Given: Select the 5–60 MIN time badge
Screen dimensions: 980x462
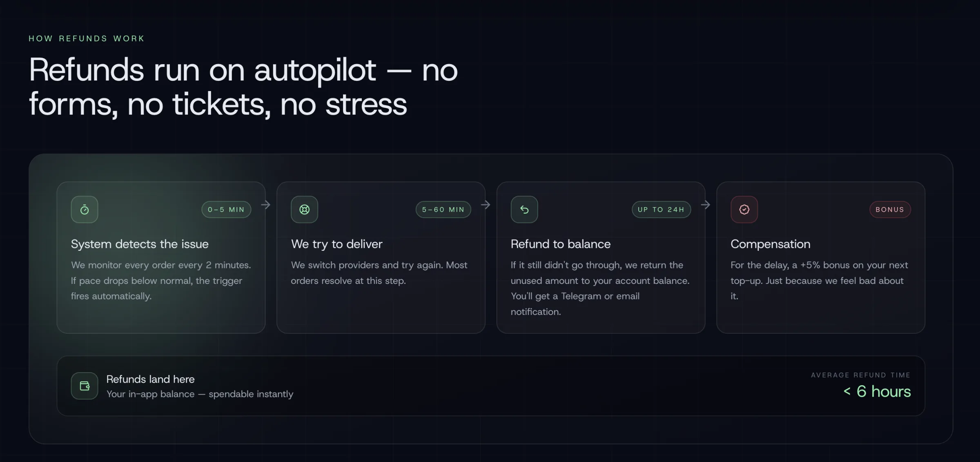Looking at the screenshot, I should [x=443, y=210].
